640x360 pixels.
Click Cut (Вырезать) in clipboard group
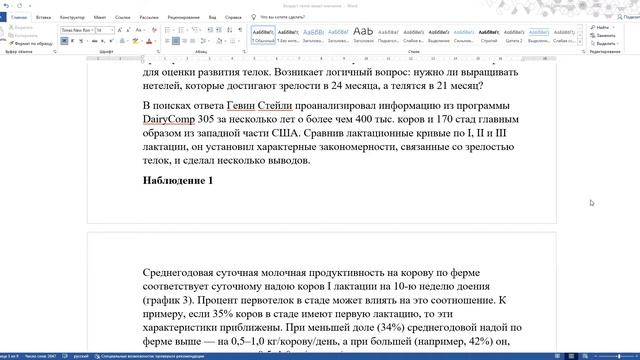pyautogui.click(x=20, y=27)
